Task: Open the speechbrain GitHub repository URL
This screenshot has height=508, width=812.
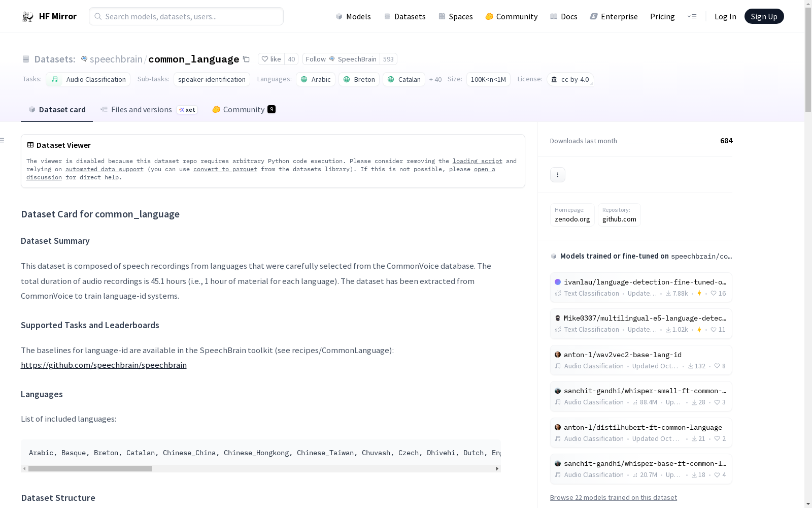Action: 104,365
